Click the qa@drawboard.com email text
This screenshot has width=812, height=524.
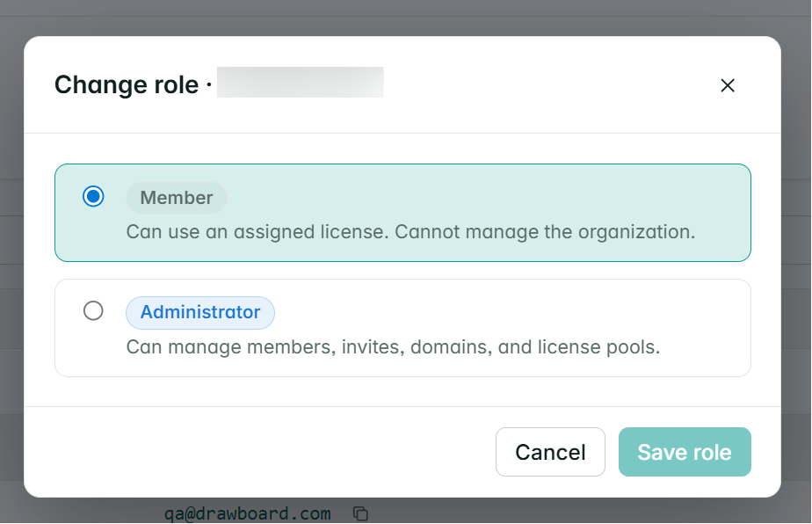tap(248, 513)
